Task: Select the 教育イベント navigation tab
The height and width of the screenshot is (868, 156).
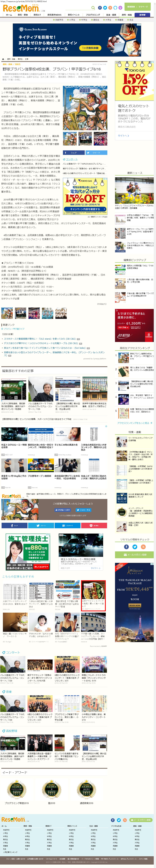Action: 74,15
